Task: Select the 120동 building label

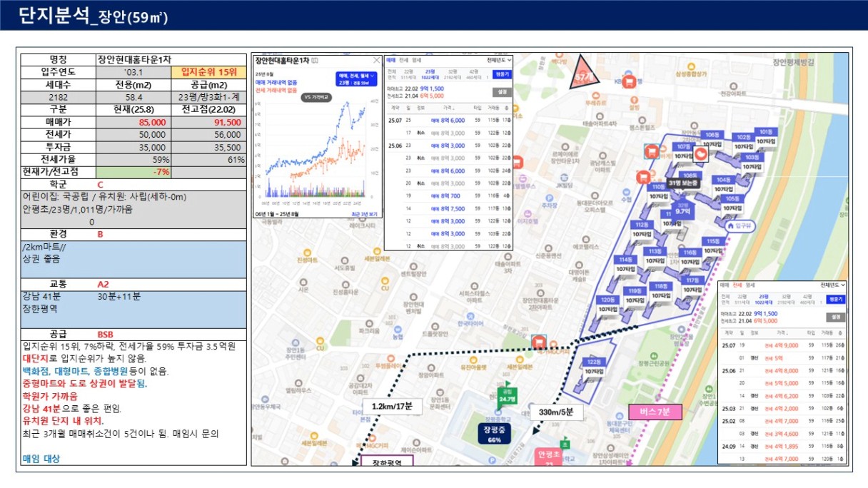Action: point(608,300)
